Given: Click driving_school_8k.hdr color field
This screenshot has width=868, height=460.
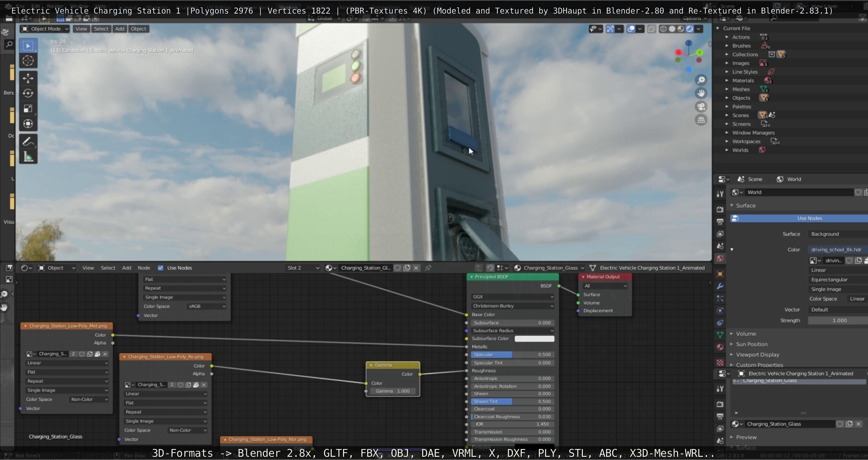Looking at the screenshot, I should [838, 250].
